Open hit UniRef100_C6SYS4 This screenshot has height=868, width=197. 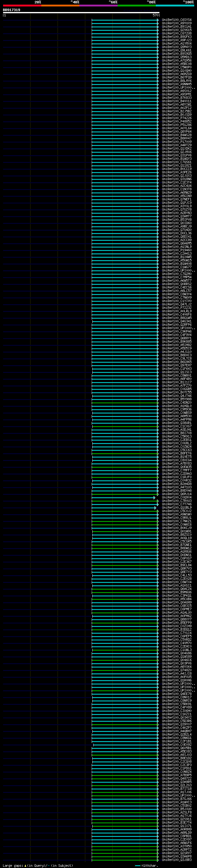[177, 20]
